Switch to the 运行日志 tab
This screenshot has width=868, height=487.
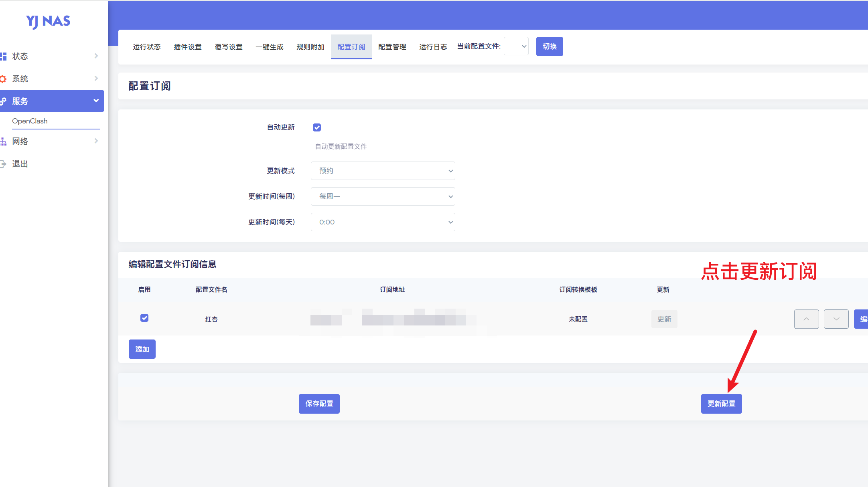coord(433,47)
